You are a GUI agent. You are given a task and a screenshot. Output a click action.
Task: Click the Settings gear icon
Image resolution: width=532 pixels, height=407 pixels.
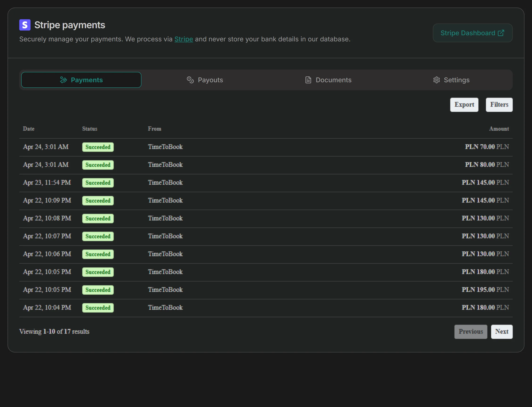tap(437, 80)
